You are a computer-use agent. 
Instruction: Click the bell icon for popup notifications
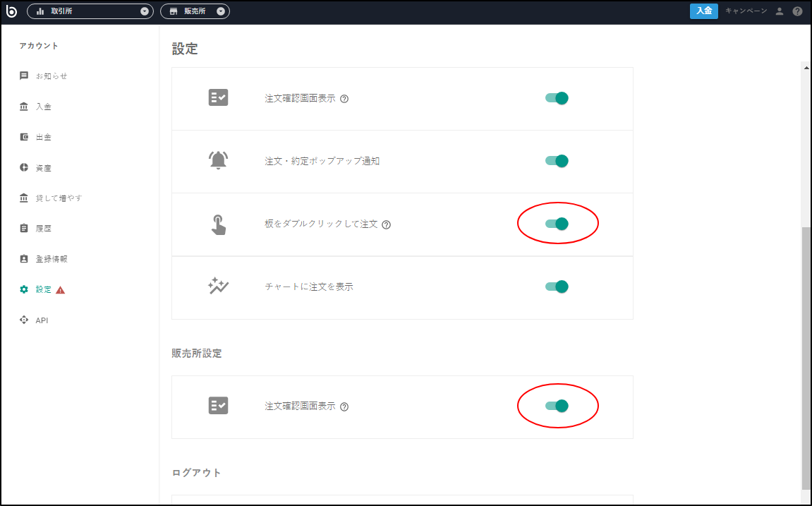(x=218, y=160)
